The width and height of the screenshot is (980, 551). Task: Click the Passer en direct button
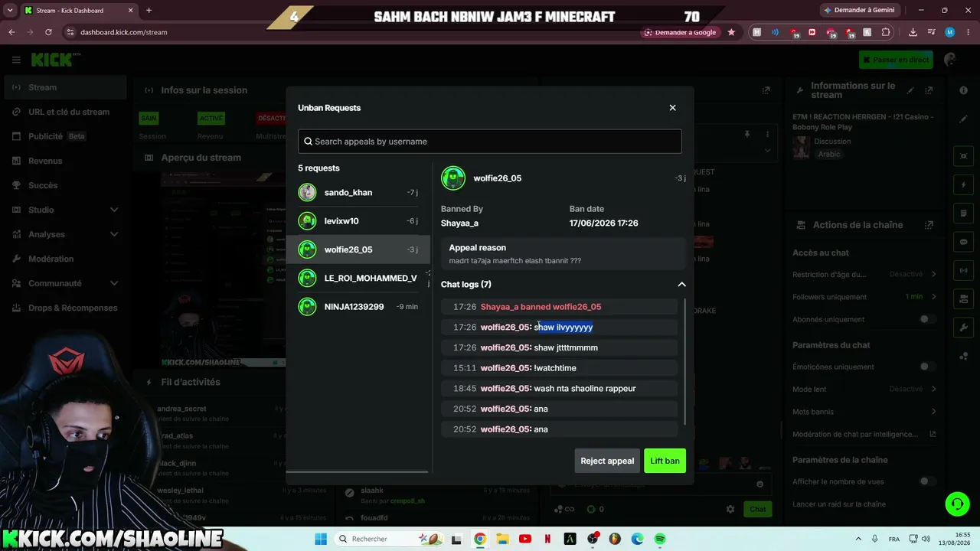coord(896,60)
